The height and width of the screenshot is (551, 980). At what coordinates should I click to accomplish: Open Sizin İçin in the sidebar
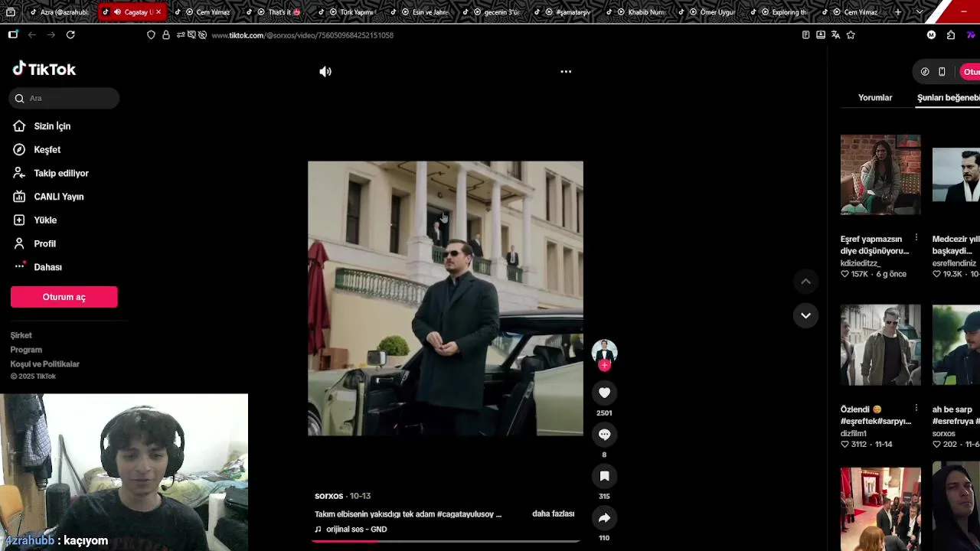pos(52,126)
